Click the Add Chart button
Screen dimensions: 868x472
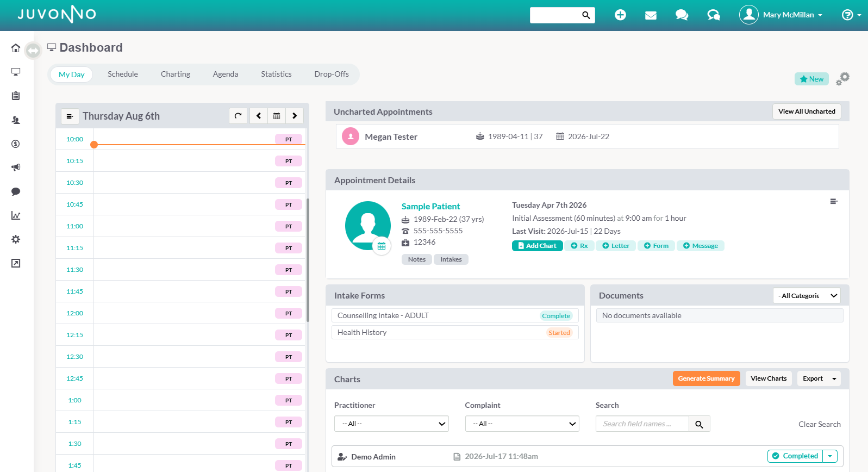(537, 246)
